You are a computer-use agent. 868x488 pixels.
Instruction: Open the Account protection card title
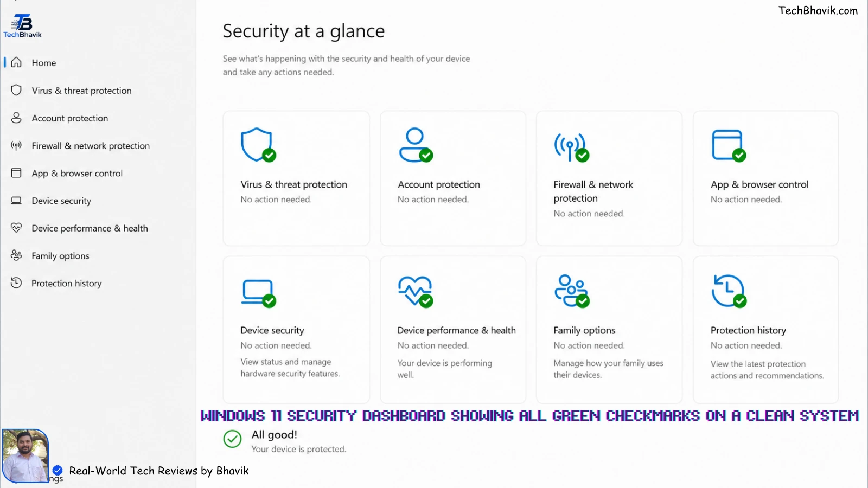point(439,184)
